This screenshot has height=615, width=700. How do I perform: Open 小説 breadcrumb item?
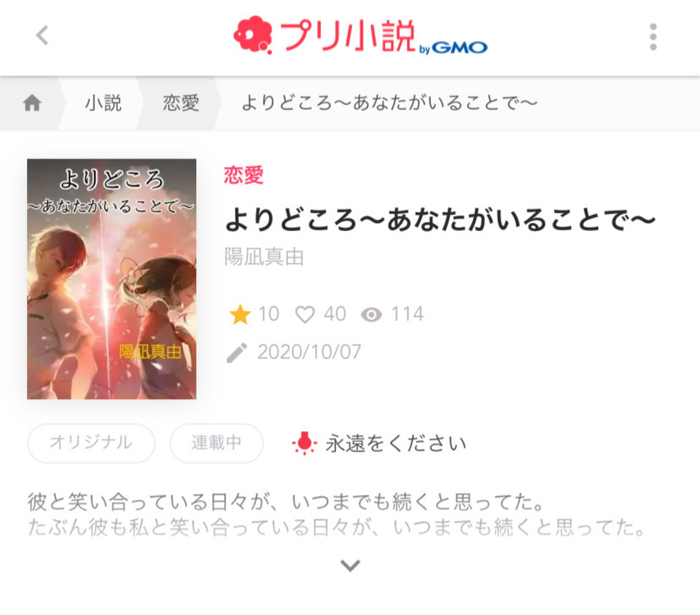click(x=103, y=103)
